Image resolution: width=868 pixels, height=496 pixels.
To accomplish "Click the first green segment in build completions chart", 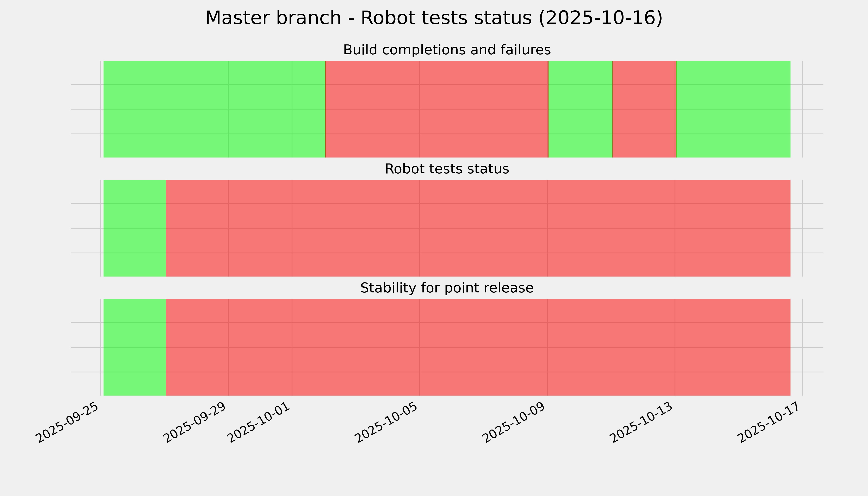I will [214, 109].
